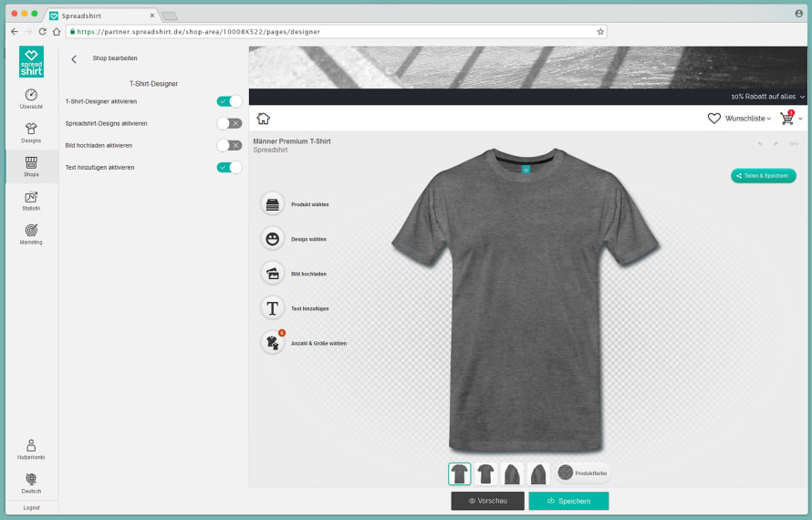The width and height of the screenshot is (812, 520).
Task: Expand the cart dropdown chevron
Action: coord(801,119)
